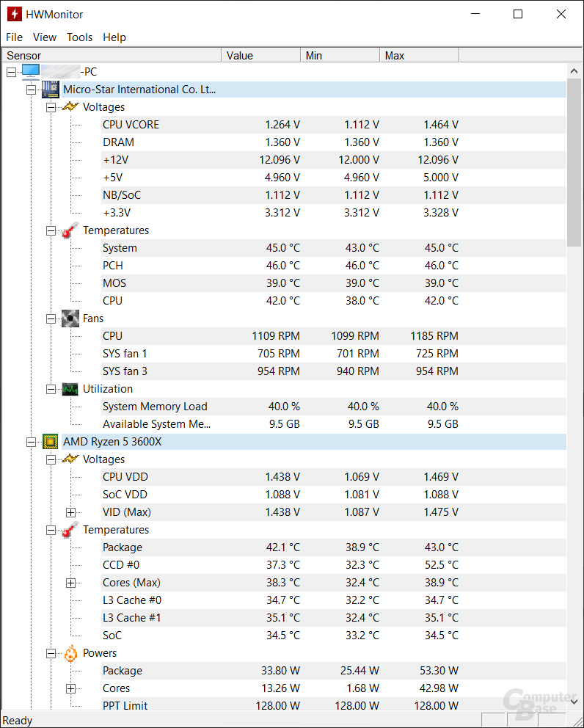
Task: Minimize the HWMonitor window
Action: point(475,14)
